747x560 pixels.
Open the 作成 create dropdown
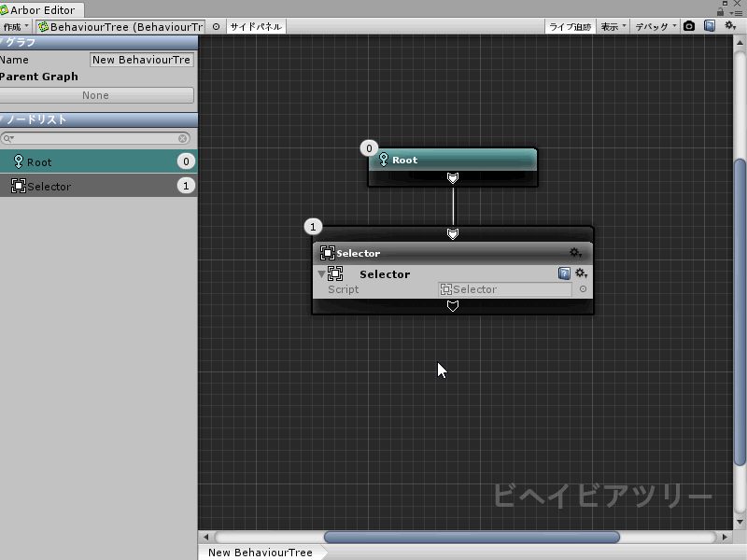coord(16,26)
